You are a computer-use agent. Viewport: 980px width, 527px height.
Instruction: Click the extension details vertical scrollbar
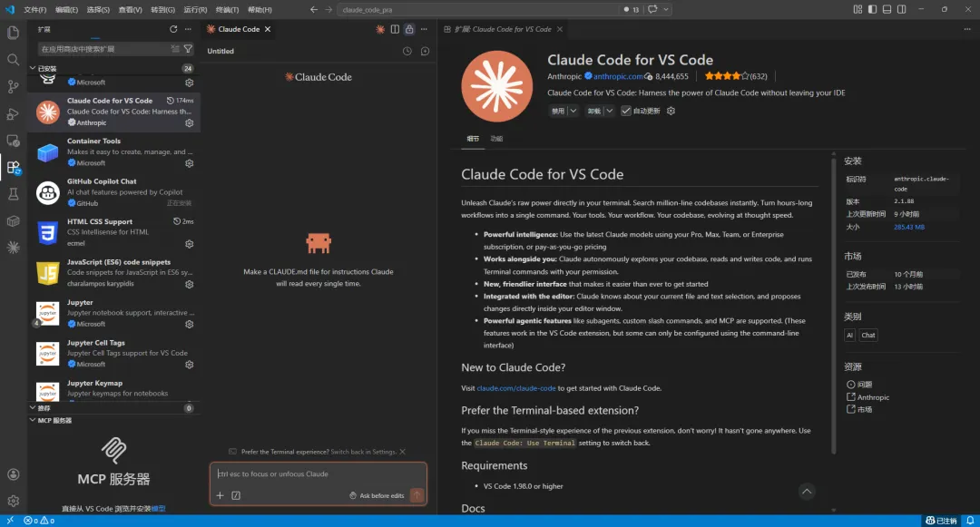click(834, 306)
